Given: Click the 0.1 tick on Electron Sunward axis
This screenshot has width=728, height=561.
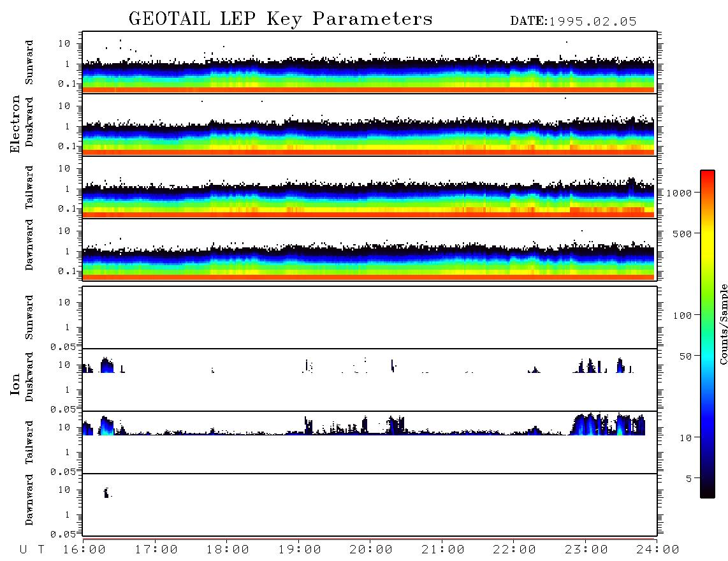Looking at the screenshot, I should pyautogui.click(x=68, y=84).
